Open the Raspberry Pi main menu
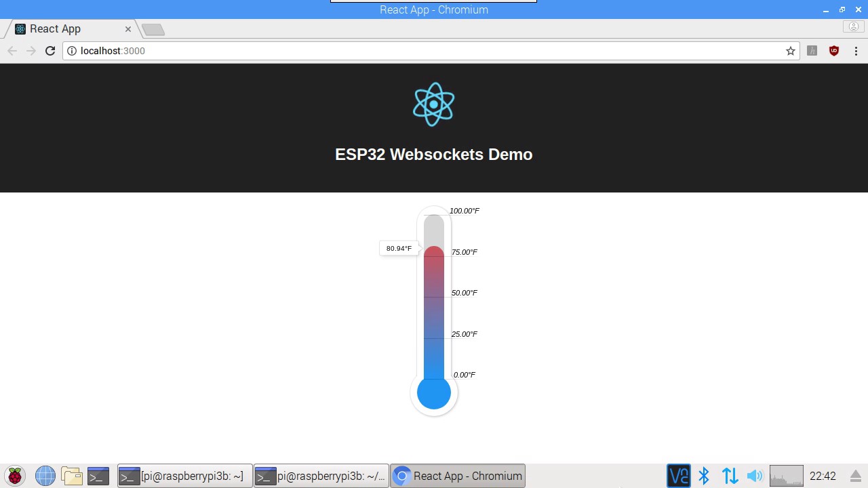The height and width of the screenshot is (488, 868). [x=15, y=476]
